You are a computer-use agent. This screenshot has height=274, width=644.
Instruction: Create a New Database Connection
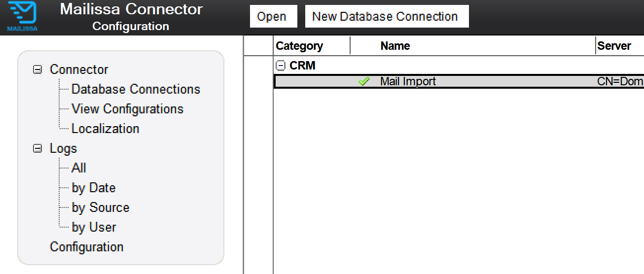click(x=385, y=17)
